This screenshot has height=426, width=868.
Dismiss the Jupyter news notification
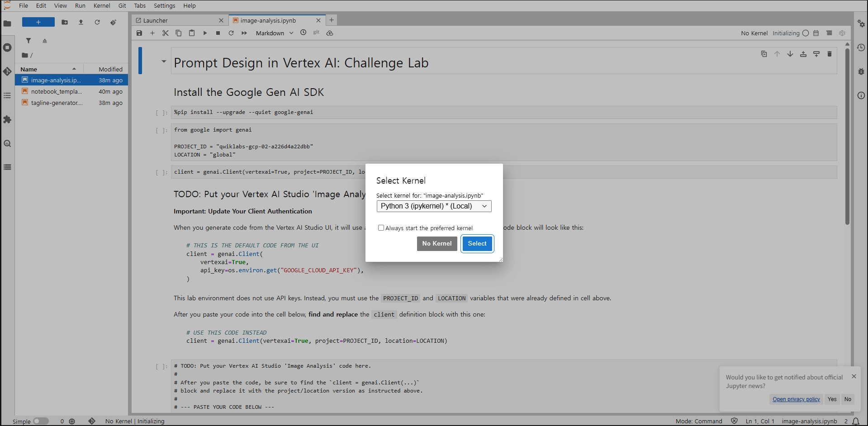(x=854, y=376)
